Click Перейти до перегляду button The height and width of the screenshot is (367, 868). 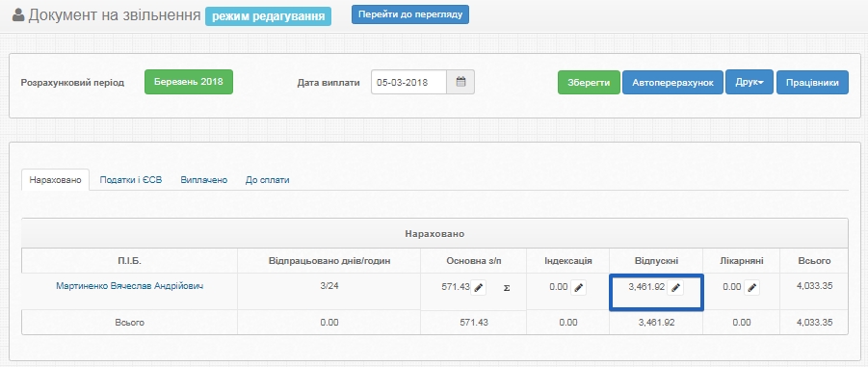coord(410,14)
